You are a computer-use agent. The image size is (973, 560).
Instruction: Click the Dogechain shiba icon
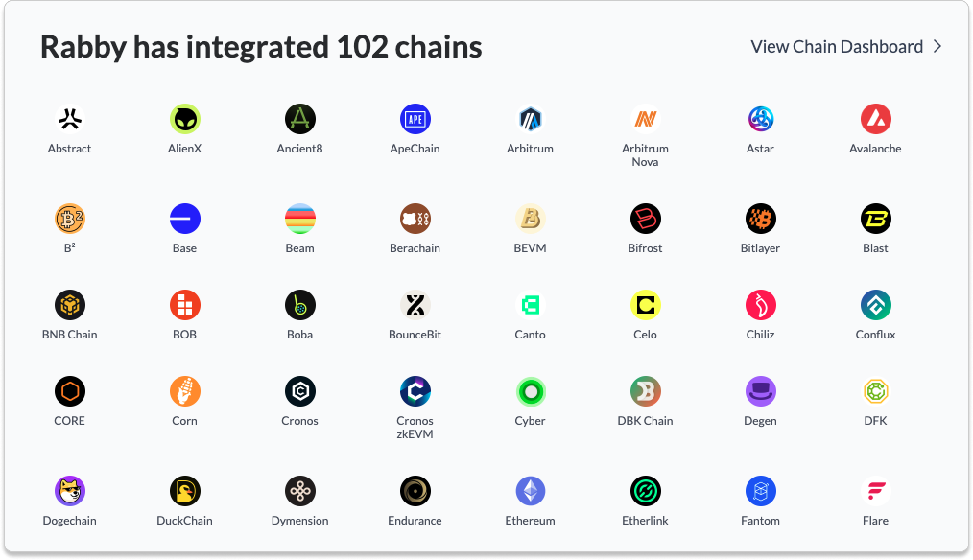[x=70, y=491]
